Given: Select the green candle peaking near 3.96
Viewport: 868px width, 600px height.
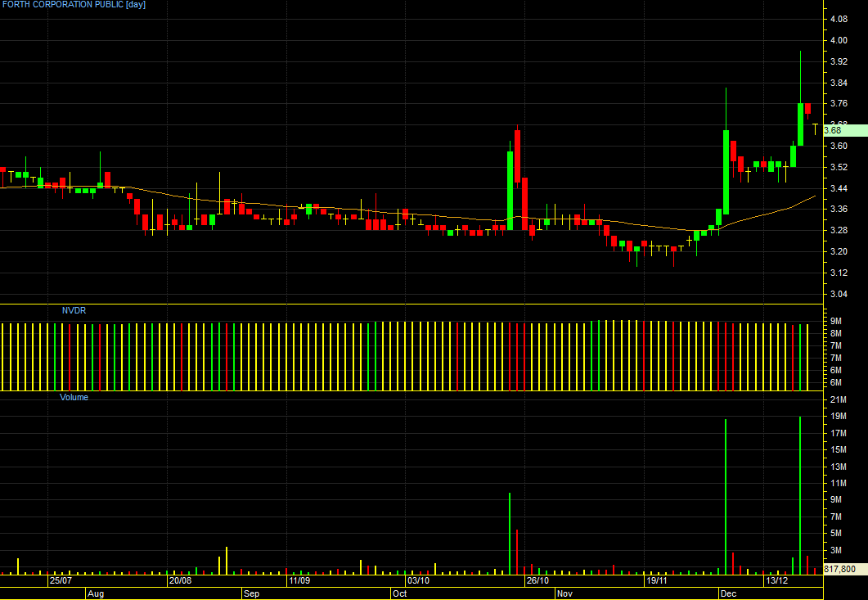Looking at the screenshot, I should pyautogui.click(x=800, y=124).
